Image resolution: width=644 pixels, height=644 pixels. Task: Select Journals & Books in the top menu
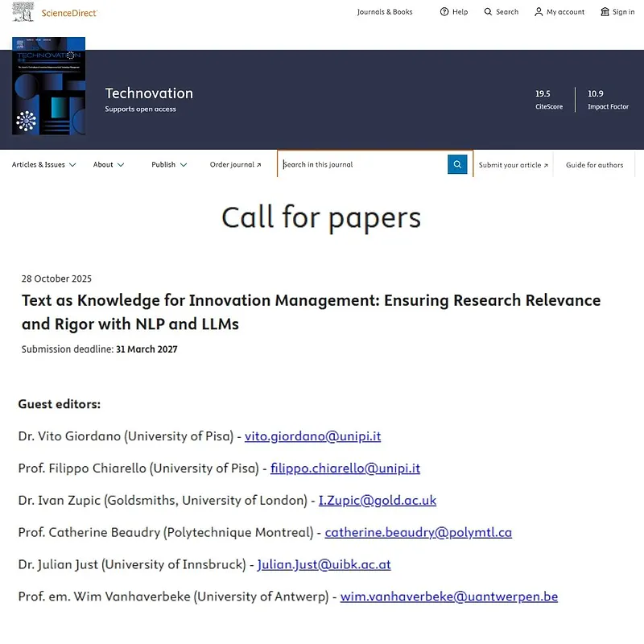(x=385, y=11)
